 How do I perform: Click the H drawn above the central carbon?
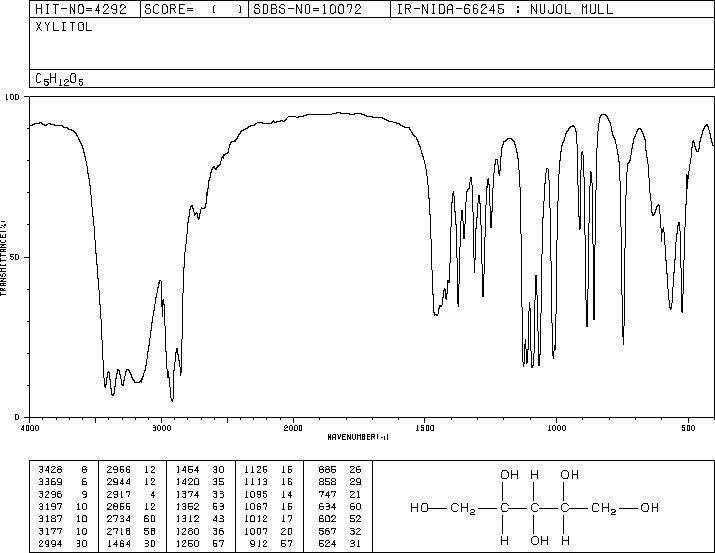534,475
